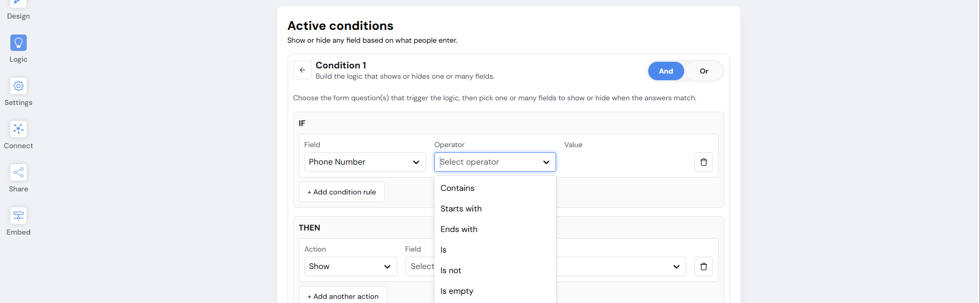This screenshot has width=980, height=303.
Task: Open the Show action dropdown
Action: [351, 266]
